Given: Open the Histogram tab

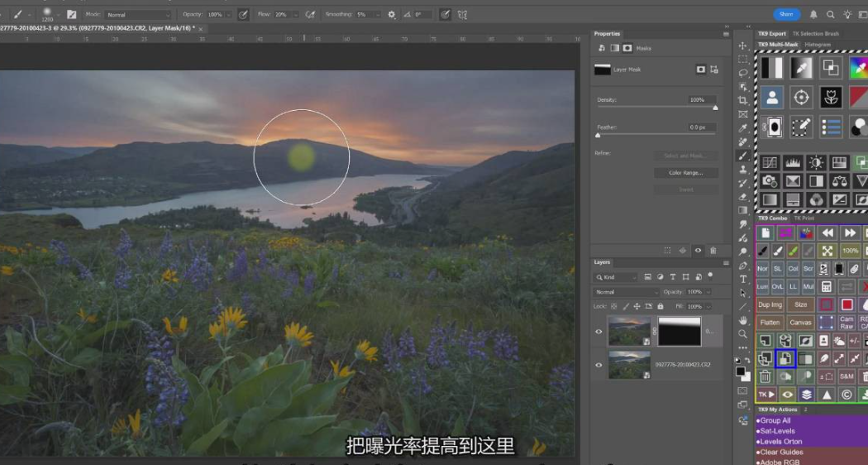Looking at the screenshot, I should 817,45.
